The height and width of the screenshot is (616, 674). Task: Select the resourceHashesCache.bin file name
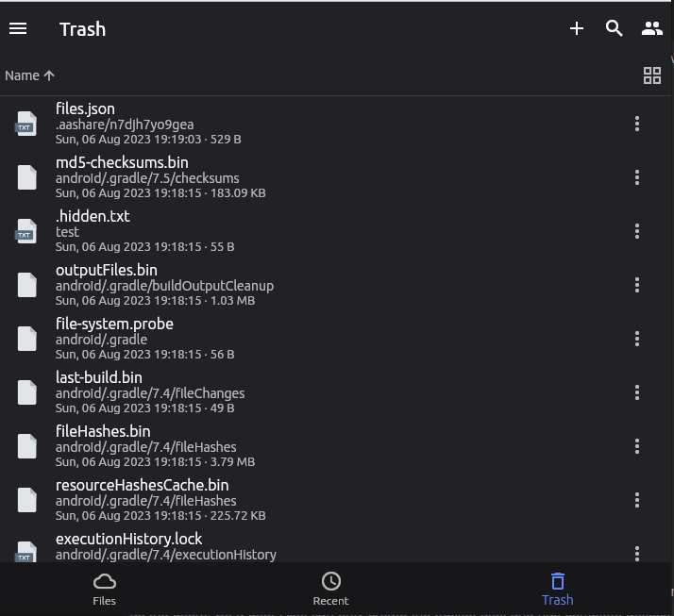(143, 485)
